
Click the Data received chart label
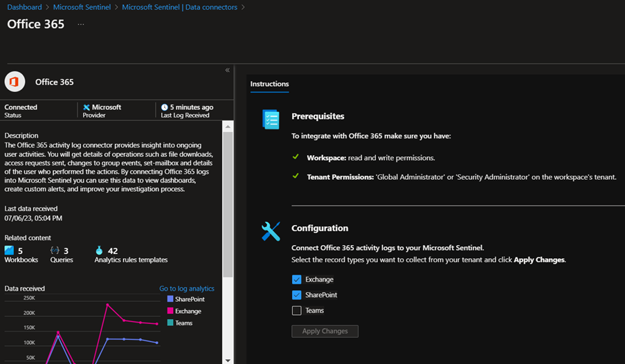[x=24, y=289]
